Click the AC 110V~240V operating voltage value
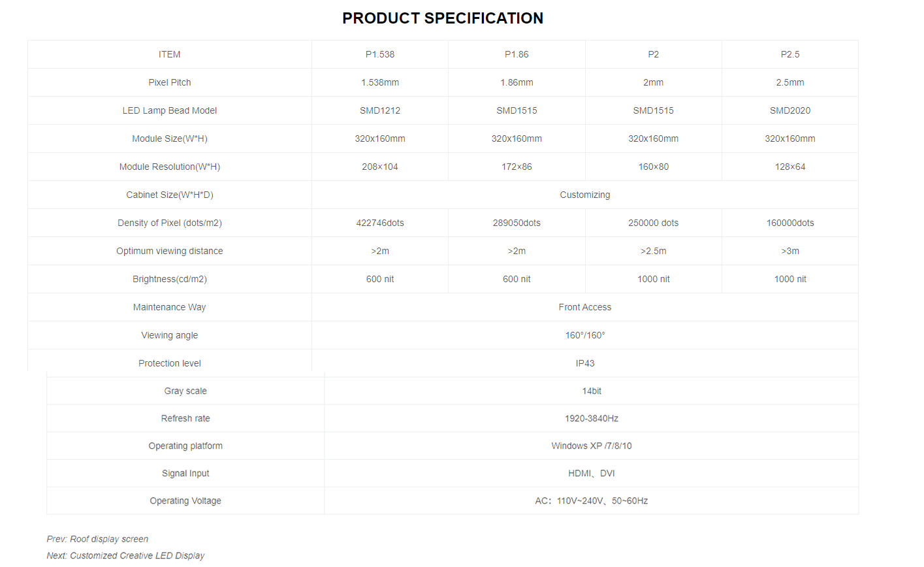Screen dimensions: 924x567 592,500
